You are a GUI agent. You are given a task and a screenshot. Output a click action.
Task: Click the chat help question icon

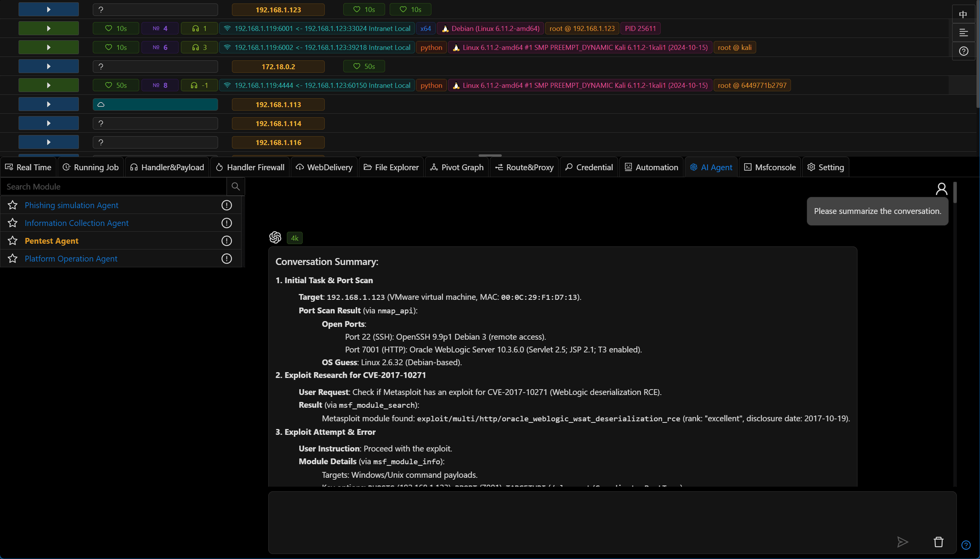[x=966, y=545]
